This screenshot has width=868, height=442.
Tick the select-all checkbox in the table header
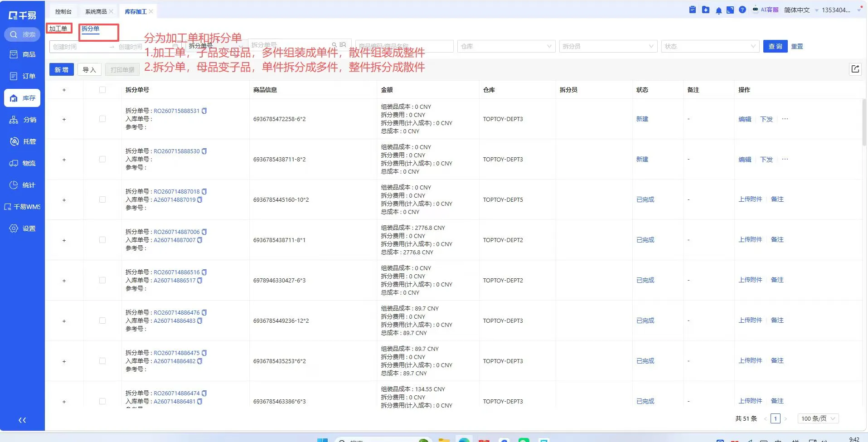point(102,90)
